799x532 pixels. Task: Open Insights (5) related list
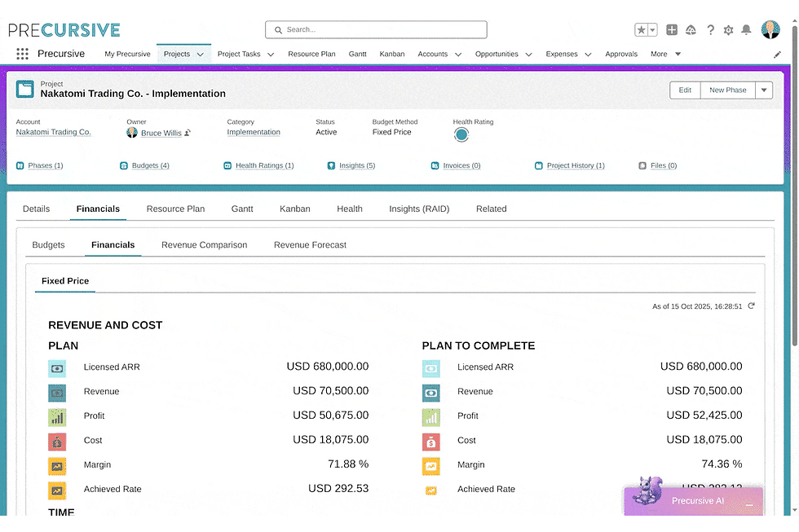pyautogui.click(x=357, y=165)
